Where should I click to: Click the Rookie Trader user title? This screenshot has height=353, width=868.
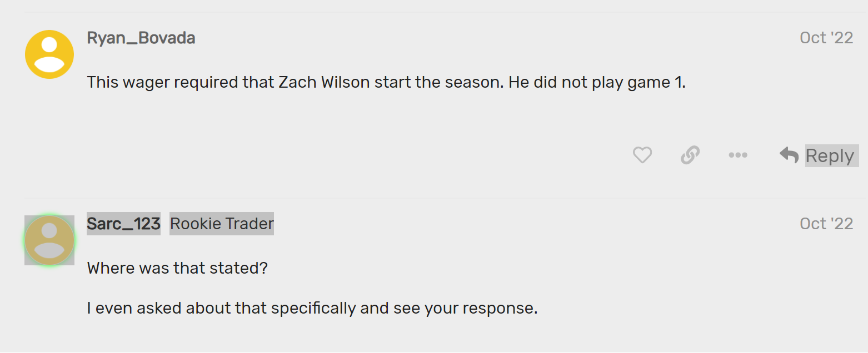point(222,223)
